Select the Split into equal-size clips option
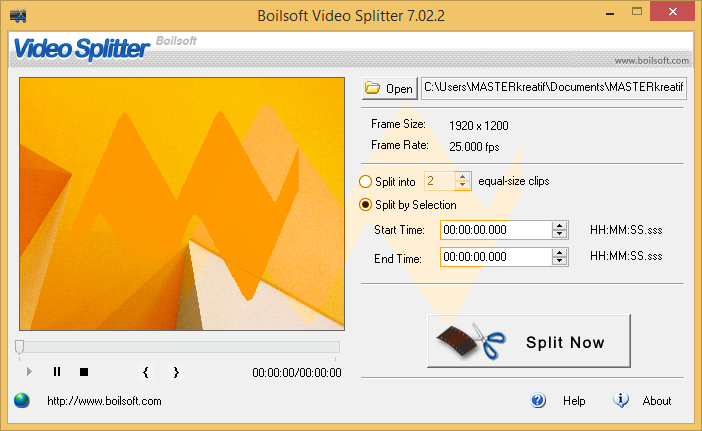 [x=365, y=181]
